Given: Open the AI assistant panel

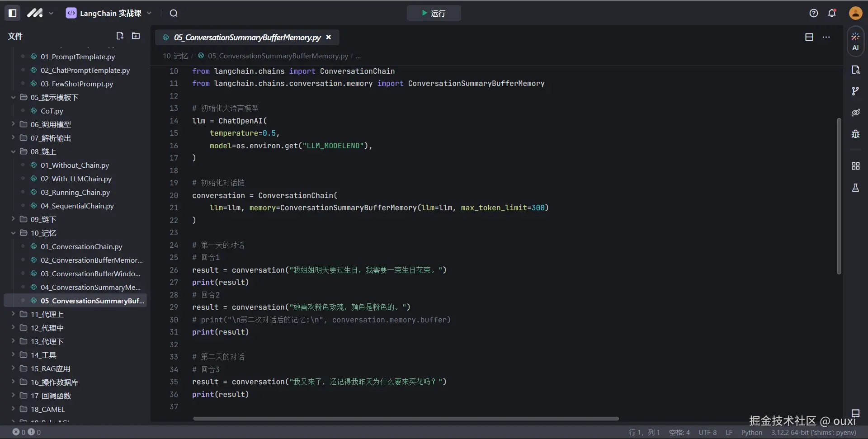Looking at the screenshot, I should (855, 42).
